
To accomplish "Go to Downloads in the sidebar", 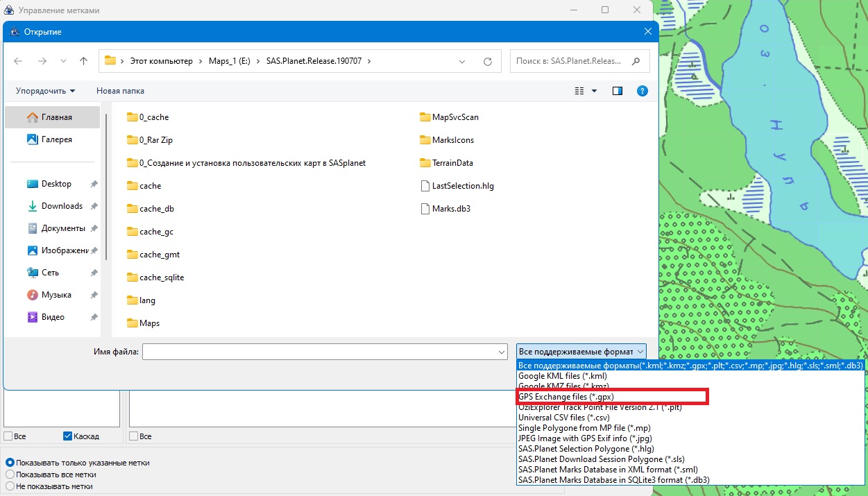I will [x=61, y=206].
